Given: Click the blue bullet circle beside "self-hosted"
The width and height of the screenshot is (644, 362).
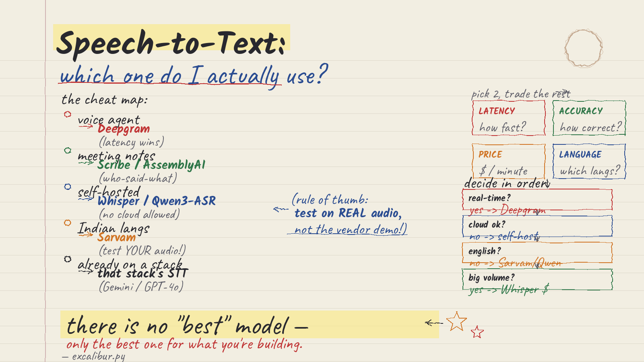Looking at the screenshot, I should point(68,187).
